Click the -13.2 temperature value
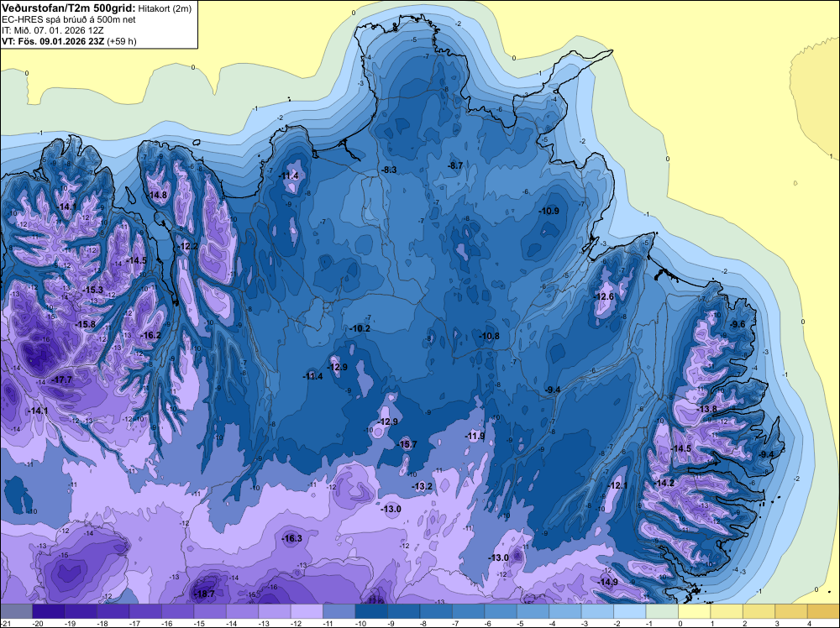Screen dimensions: 840x628 pos(423,486)
